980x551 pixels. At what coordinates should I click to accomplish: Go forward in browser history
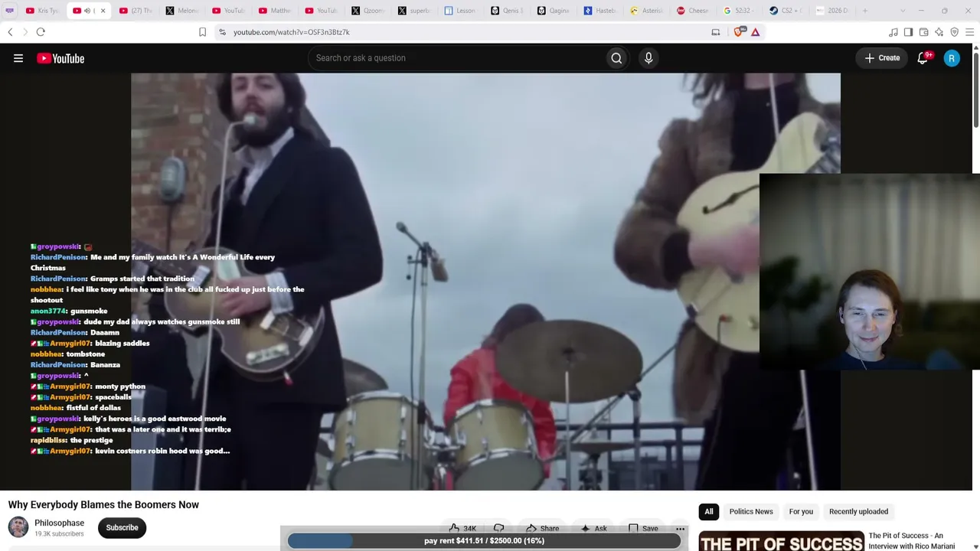tap(24, 32)
